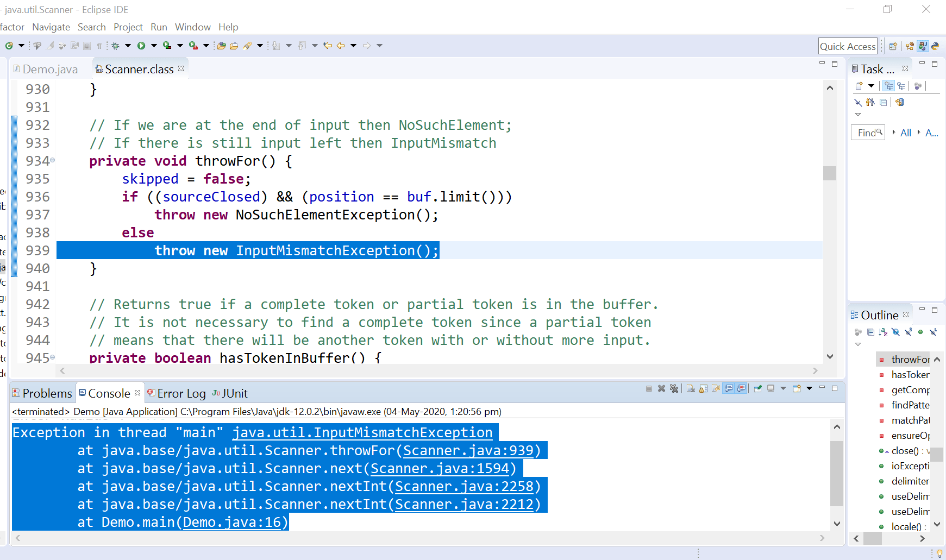This screenshot has width=946, height=560.
Task: Run the Demo application
Action: pyautogui.click(x=141, y=45)
